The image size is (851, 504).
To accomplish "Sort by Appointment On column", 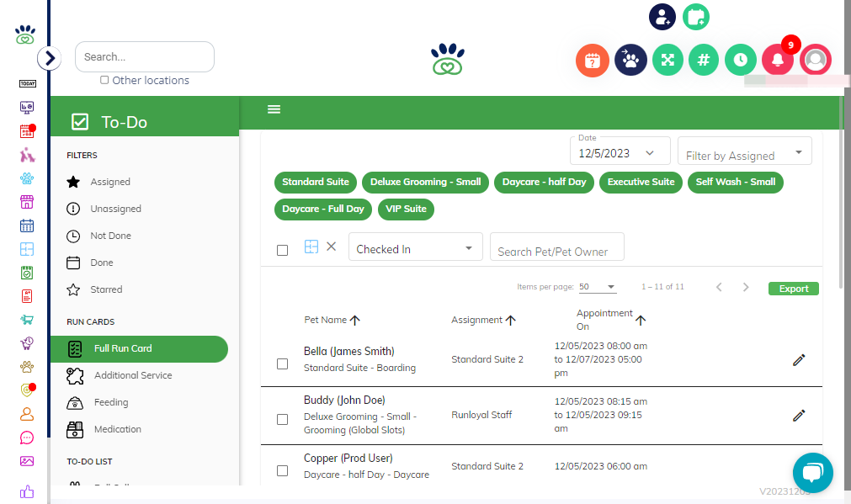I will 610,320.
